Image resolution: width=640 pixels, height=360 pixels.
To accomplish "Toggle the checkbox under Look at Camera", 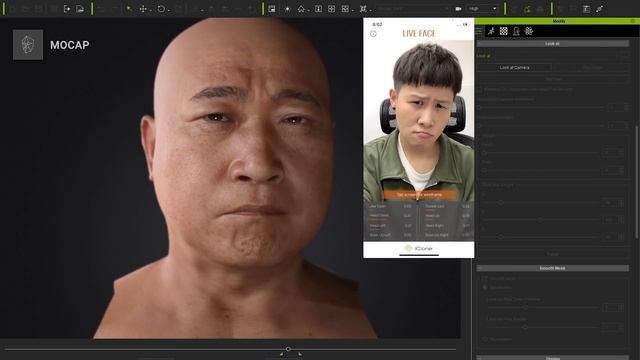I will [480, 89].
